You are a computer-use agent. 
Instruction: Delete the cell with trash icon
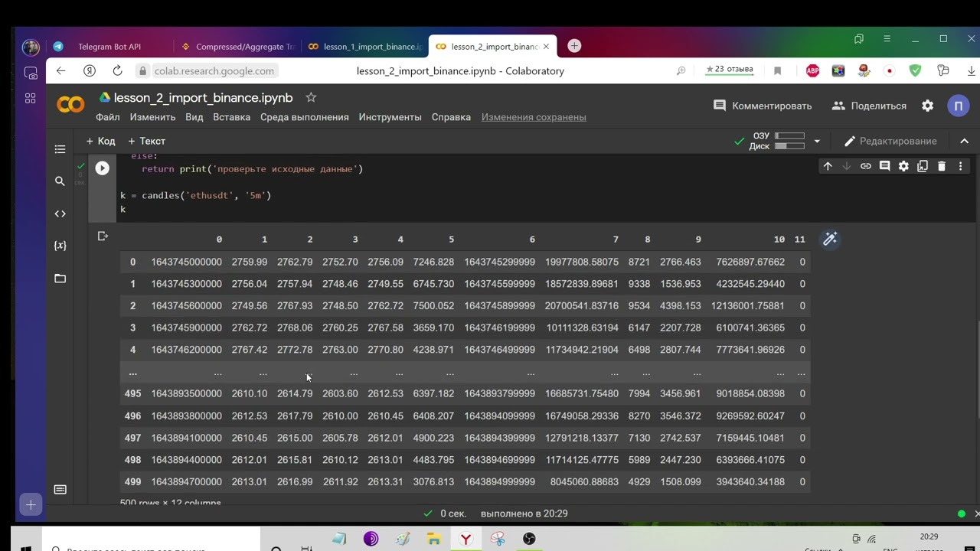942,166
